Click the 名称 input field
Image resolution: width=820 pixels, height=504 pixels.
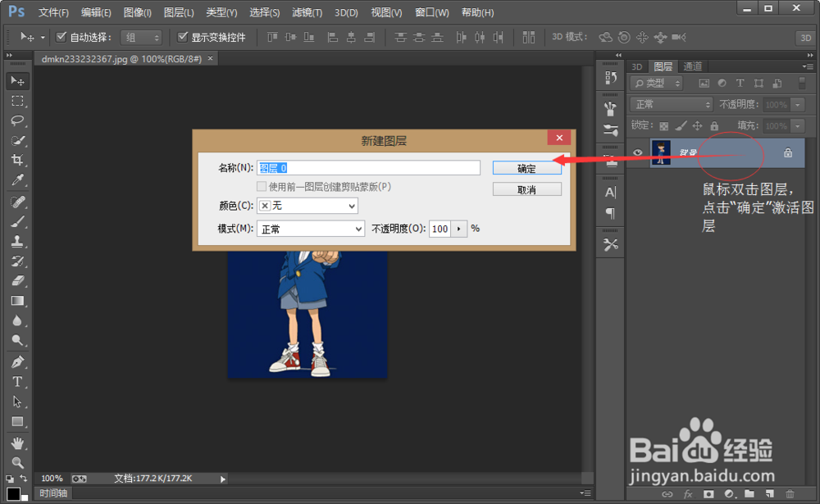click(369, 168)
